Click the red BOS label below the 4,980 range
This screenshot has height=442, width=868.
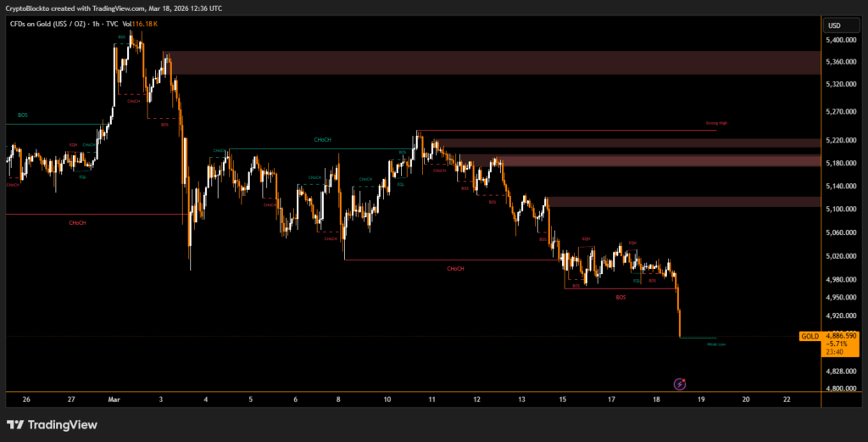click(621, 298)
